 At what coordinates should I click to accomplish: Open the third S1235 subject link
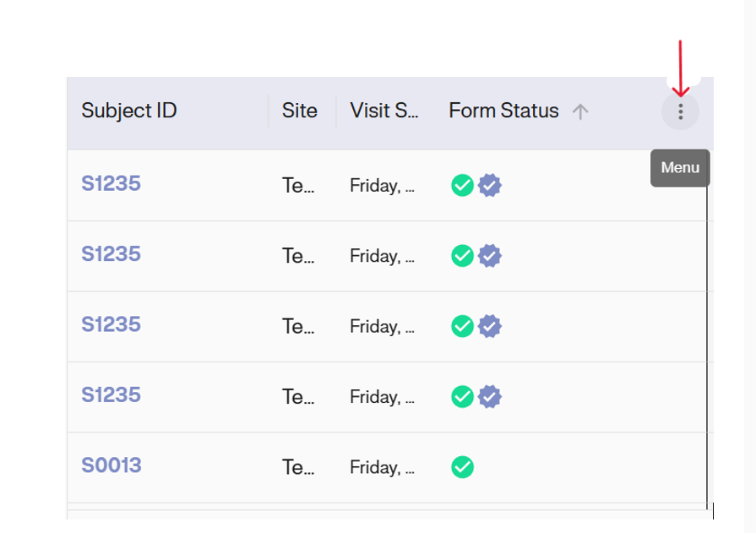pos(111,324)
